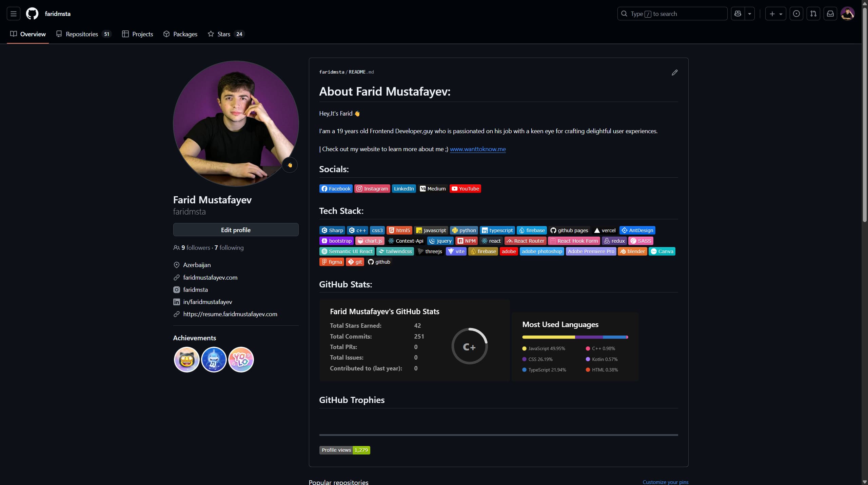Expand the create new dropdown arrow
The image size is (868, 485).
pos(781,14)
